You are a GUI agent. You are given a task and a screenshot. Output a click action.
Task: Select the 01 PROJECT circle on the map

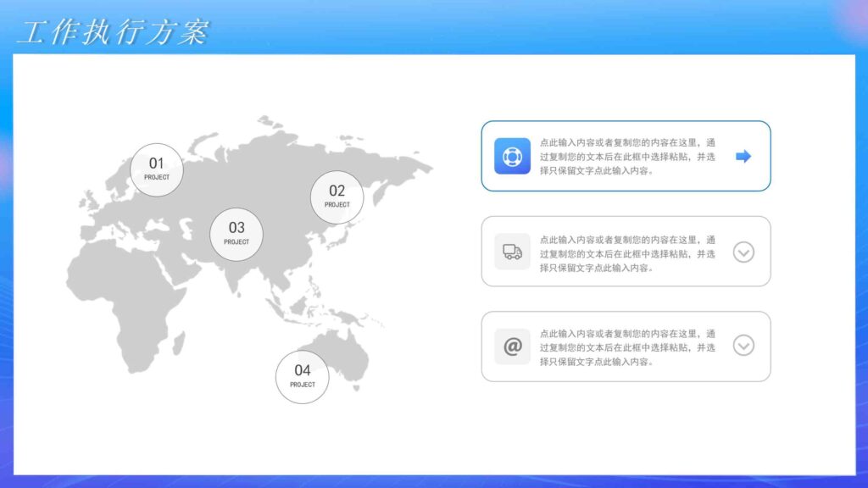156,169
